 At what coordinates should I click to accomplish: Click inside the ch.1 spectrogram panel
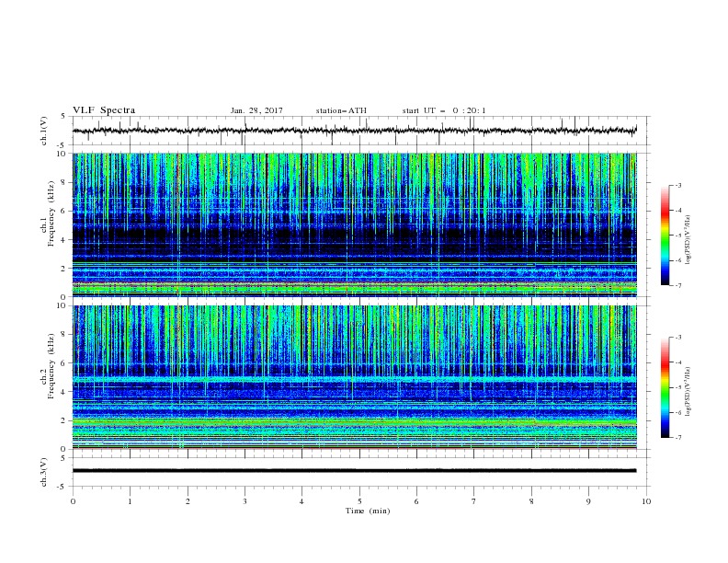coord(355,224)
